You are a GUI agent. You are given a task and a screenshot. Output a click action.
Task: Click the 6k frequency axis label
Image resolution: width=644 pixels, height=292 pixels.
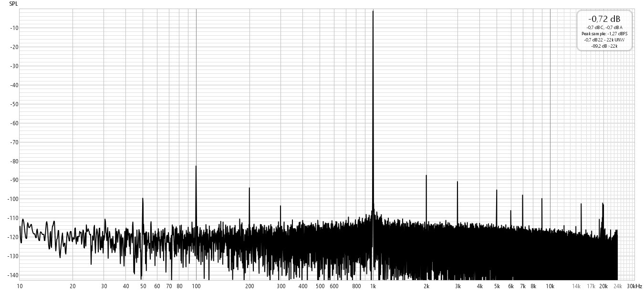point(511,286)
